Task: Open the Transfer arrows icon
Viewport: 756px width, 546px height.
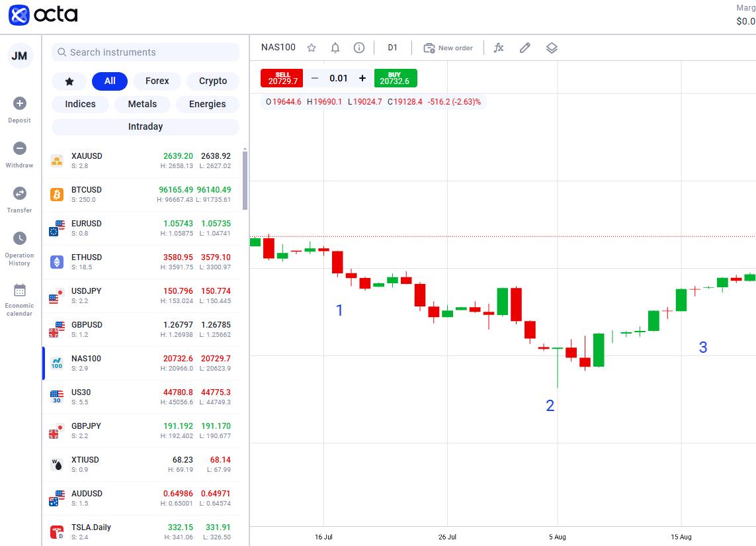Action: click(20, 193)
